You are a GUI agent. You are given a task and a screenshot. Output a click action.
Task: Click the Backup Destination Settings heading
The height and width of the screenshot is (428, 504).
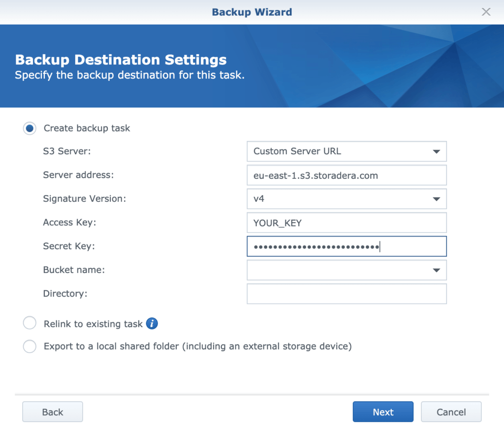(121, 60)
